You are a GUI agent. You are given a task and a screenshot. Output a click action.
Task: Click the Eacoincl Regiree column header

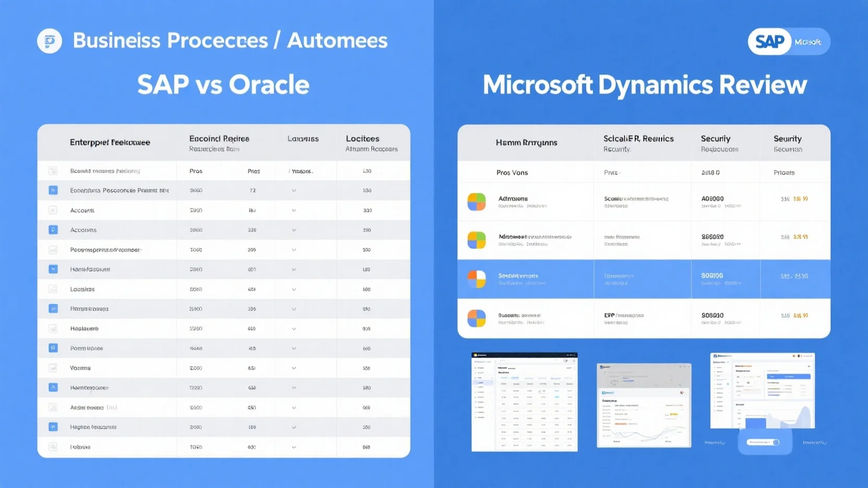(x=219, y=139)
